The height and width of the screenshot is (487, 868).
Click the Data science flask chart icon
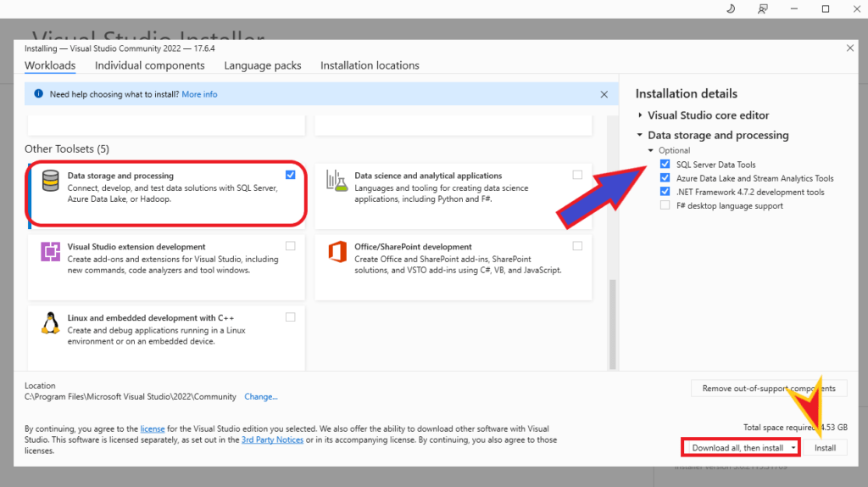point(337,182)
